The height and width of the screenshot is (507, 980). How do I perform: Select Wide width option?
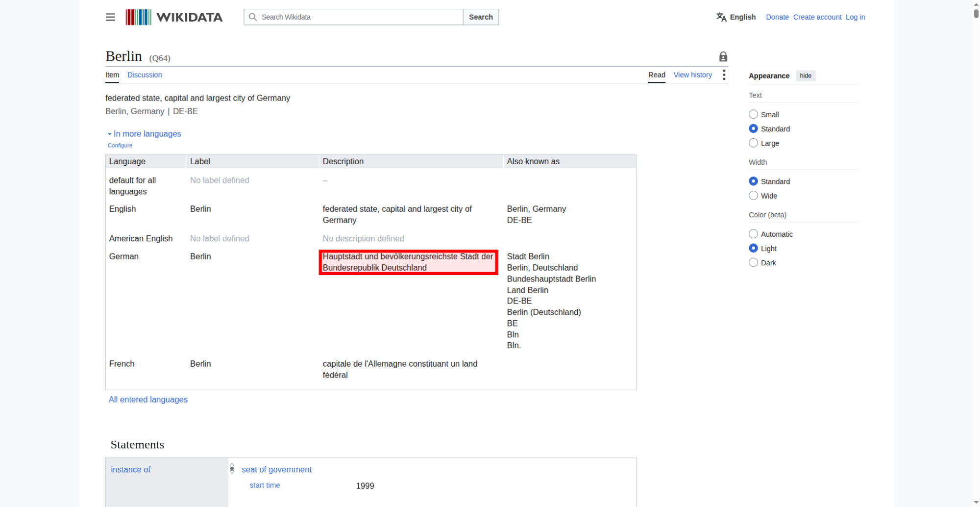tap(753, 195)
